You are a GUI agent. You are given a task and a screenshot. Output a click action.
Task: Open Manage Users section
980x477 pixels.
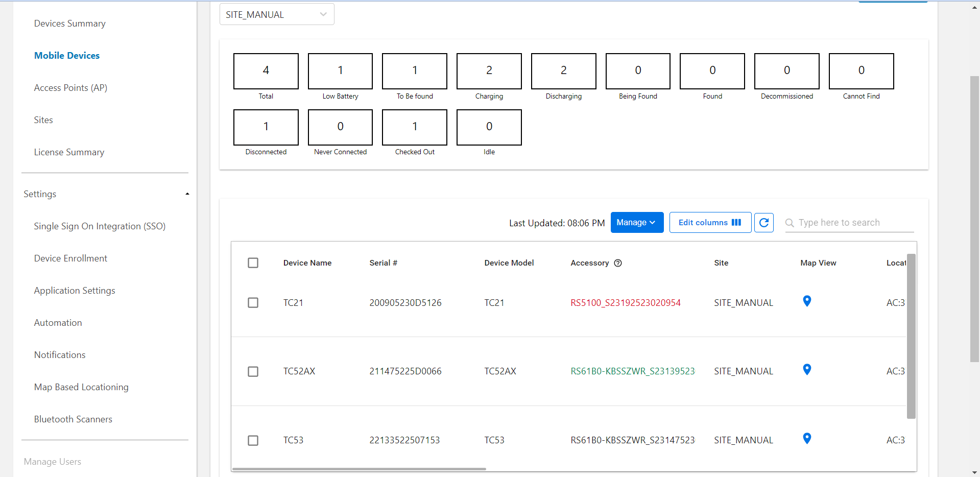[x=53, y=462]
